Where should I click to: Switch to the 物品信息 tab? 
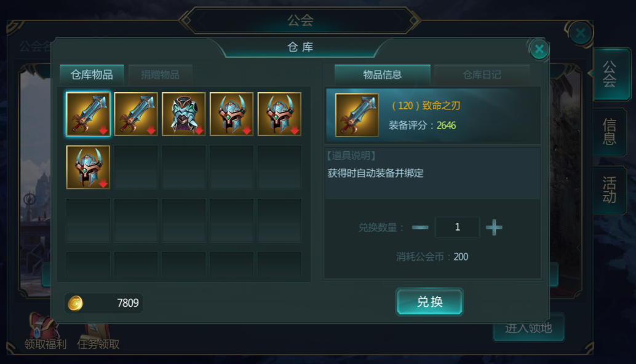(x=383, y=74)
